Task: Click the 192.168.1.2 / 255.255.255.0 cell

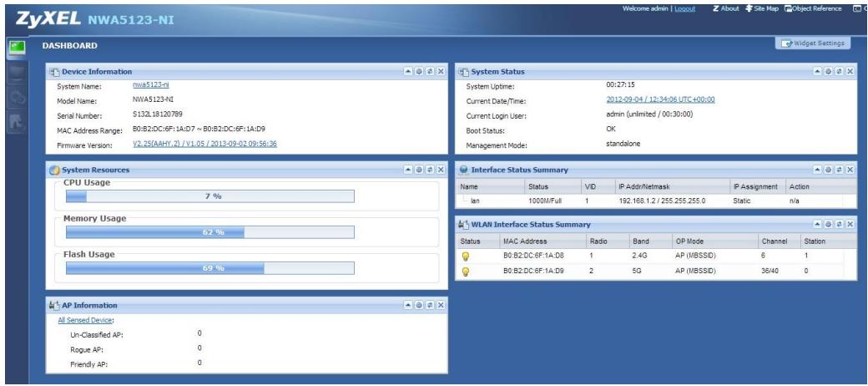Action: 662,201
